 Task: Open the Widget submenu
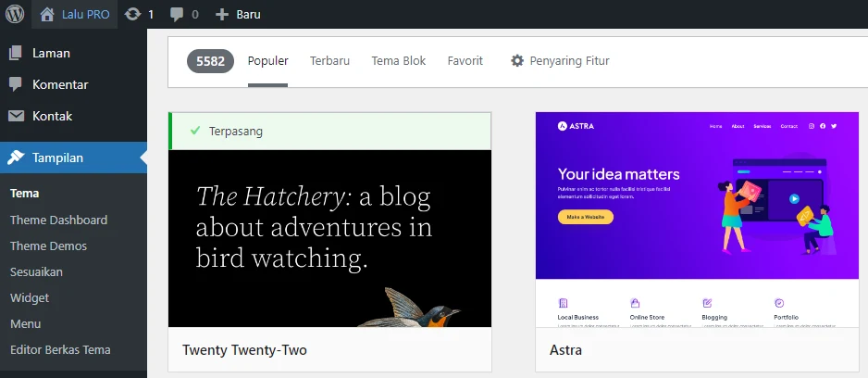[30, 298]
